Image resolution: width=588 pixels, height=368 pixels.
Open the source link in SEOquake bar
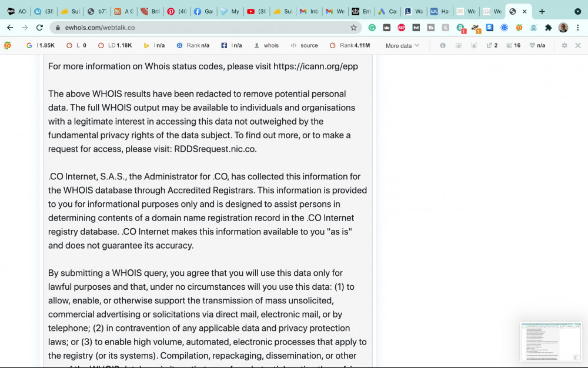point(304,45)
